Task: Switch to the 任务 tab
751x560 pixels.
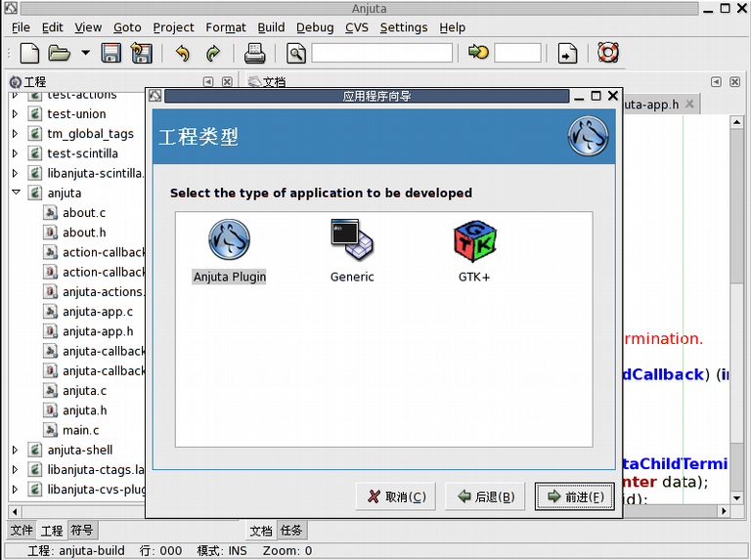Action: tap(291, 531)
